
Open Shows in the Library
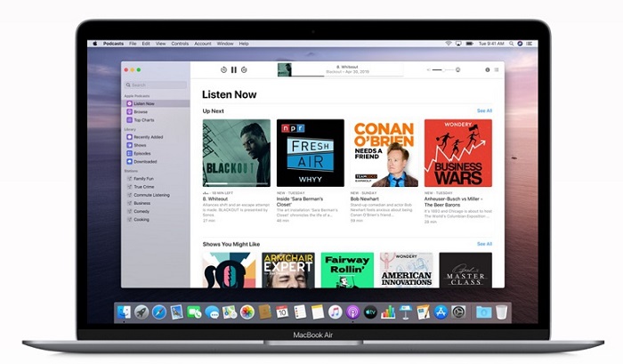(x=156, y=145)
